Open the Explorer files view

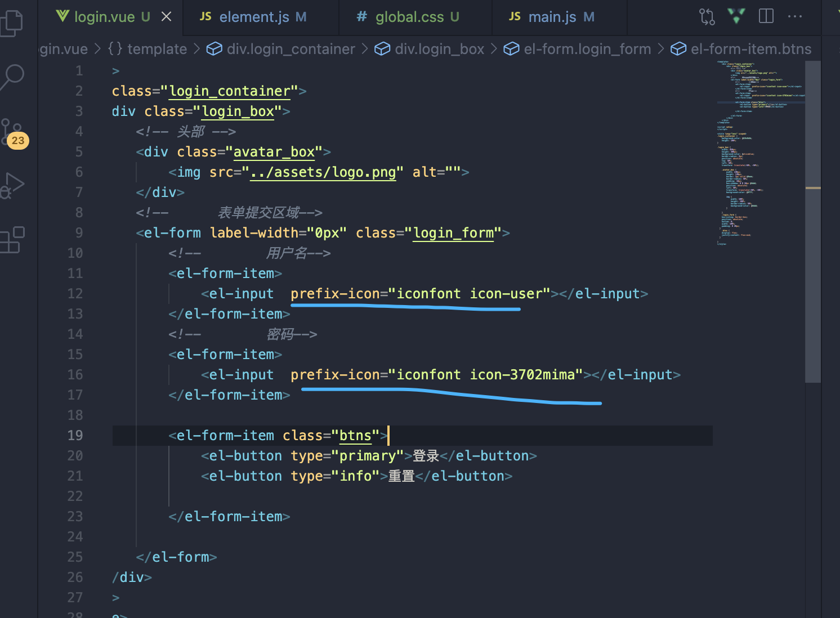11,23
